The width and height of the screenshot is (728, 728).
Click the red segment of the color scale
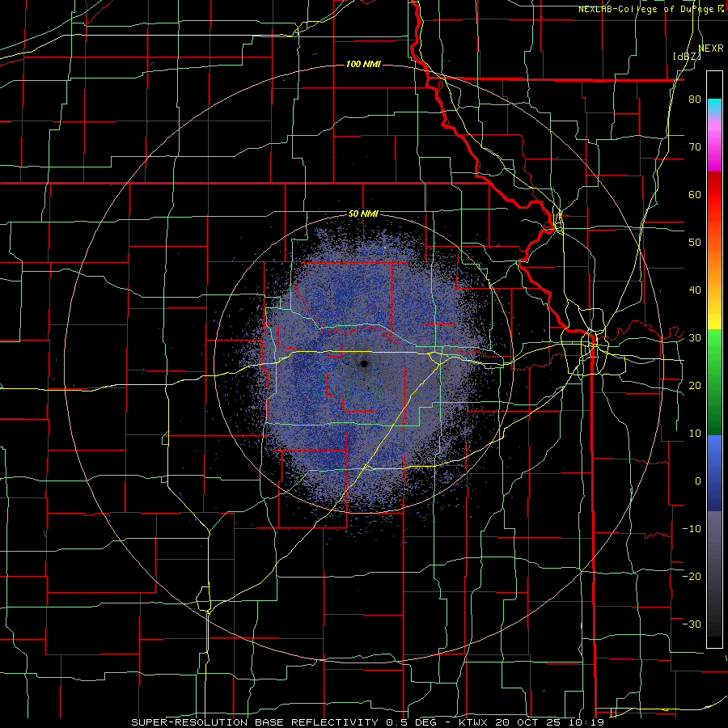714,196
